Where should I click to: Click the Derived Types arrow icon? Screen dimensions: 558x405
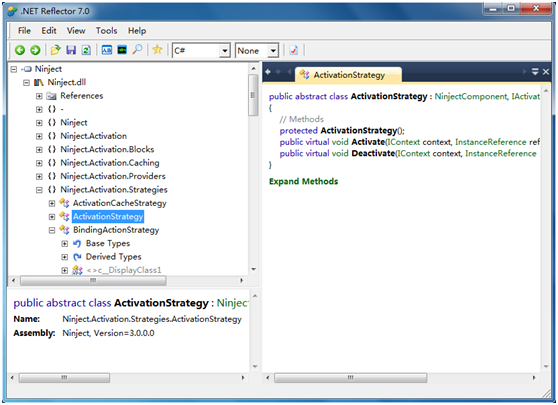point(77,257)
